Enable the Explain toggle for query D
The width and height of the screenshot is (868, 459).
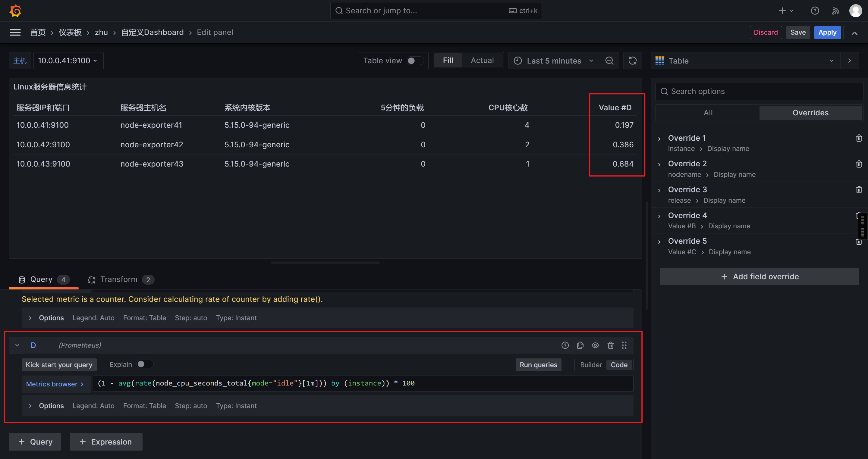point(145,364)
